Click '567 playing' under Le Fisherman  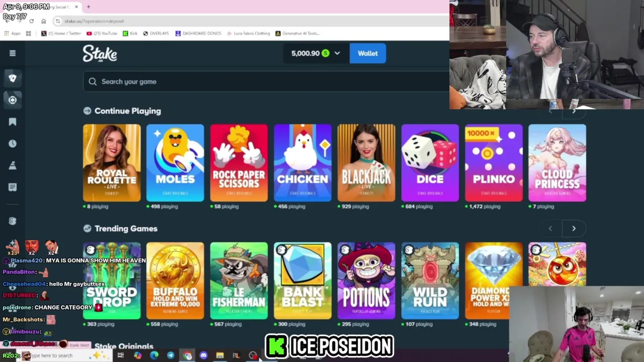tap(228, 324)
